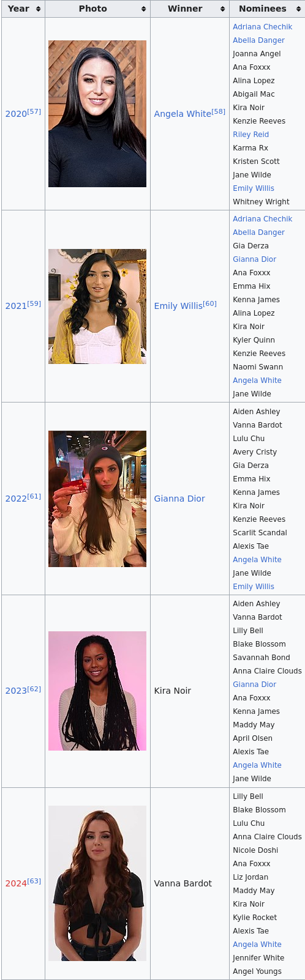Image resolution: width=305 pixels, height=980 pixels.
Task: Open the 2023 winner photo thumbnail
Action: (x=97, y=691)
